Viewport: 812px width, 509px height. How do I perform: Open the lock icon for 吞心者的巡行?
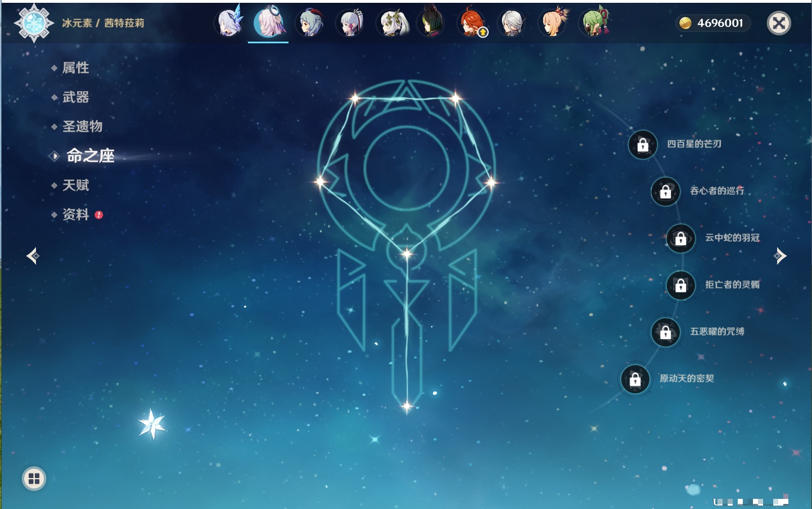pyautogui.click(x=665, y=191)
